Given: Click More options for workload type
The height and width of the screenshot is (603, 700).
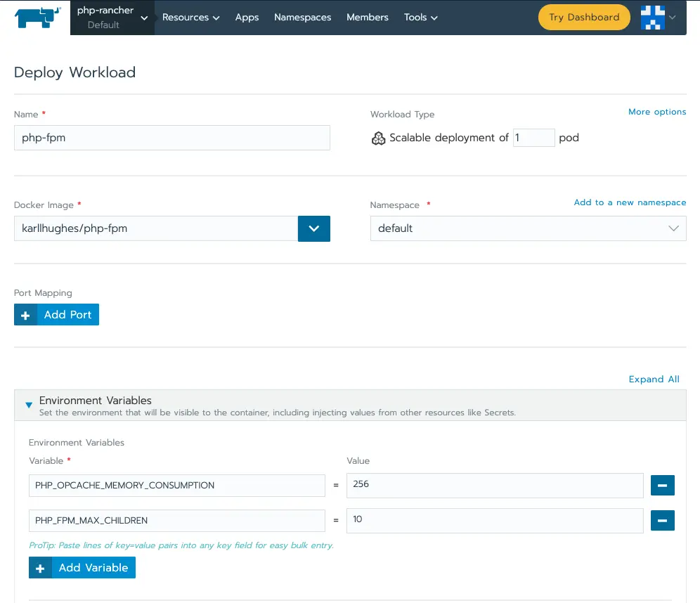Looking at the screenshot, I should (x=657, y=112).
